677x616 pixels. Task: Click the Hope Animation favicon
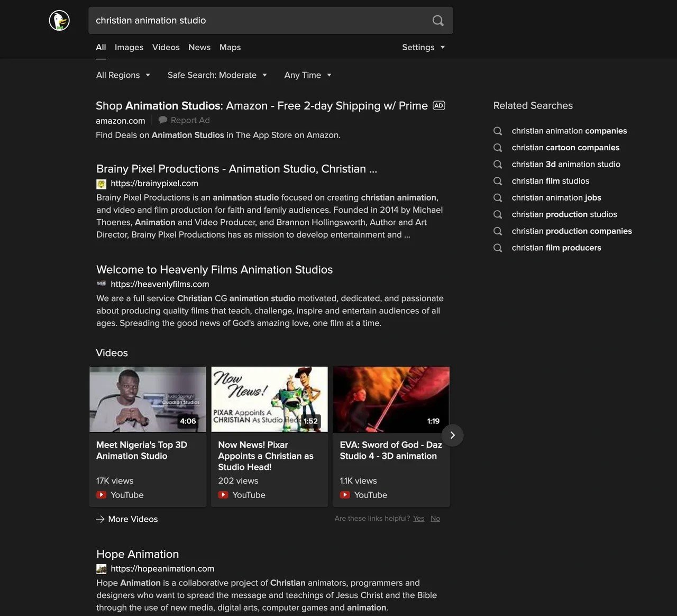101,569
